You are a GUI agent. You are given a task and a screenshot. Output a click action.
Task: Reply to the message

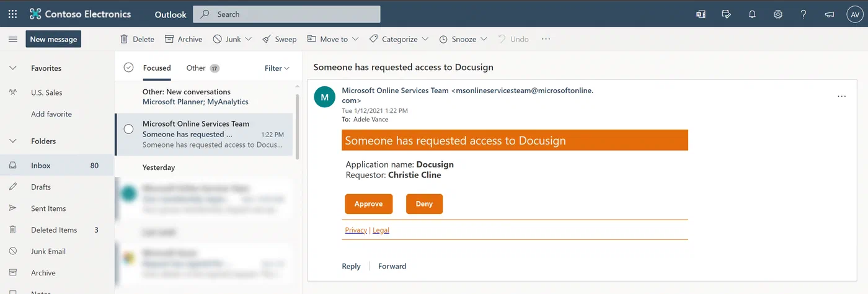pos(351,266)
